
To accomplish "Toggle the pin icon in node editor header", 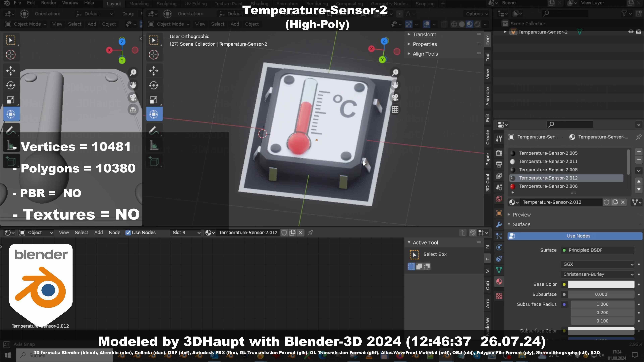I will click(310, 233).
